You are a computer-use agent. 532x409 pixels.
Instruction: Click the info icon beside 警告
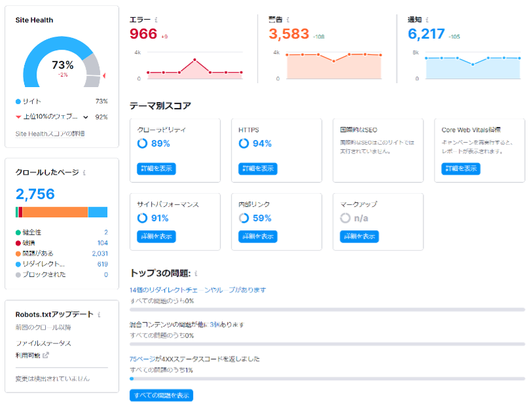(289, 20)
